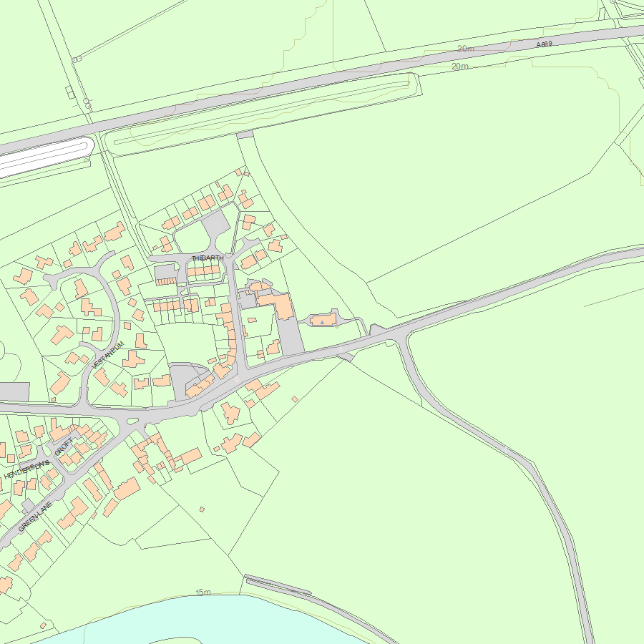Click the blue triangle marker on the building

click(x=323, y=323)
